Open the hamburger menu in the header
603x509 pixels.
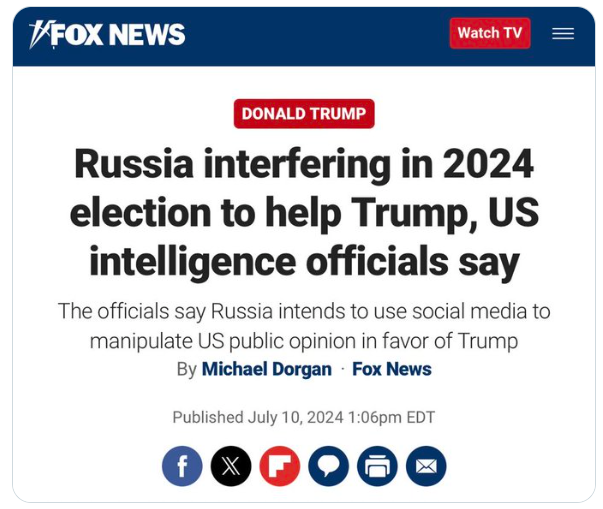pos(563,33)
